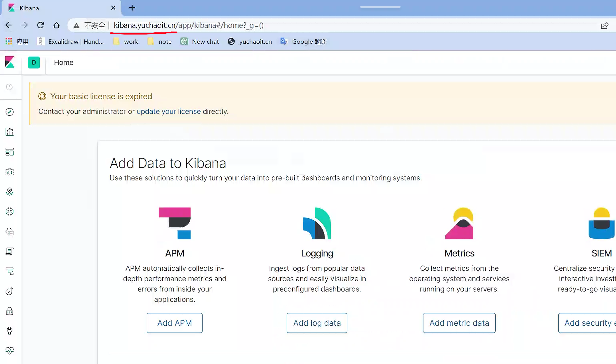Viewport: 616px width, 364px height.
Task: Show recently viewed clock icon
Action: [x=9, y=87]
